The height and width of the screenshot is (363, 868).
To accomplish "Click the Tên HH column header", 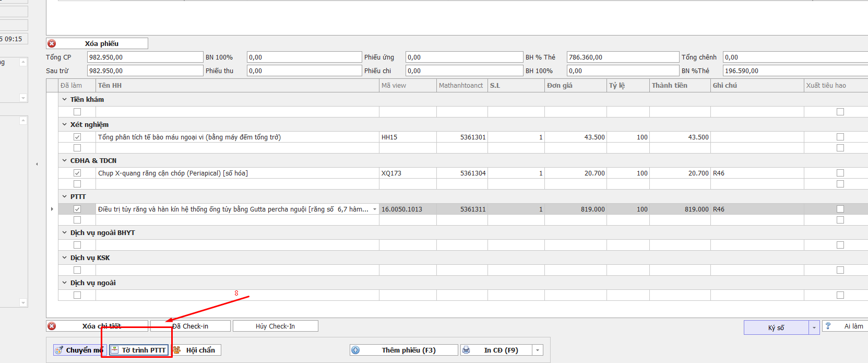I will tap(110, 85).
